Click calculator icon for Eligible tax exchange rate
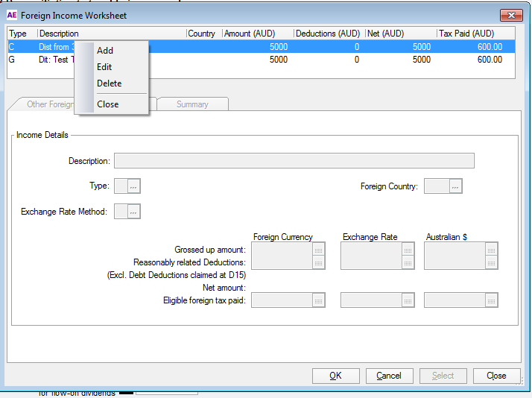Viewport: 532px width, 398px height. coord(408,300)
